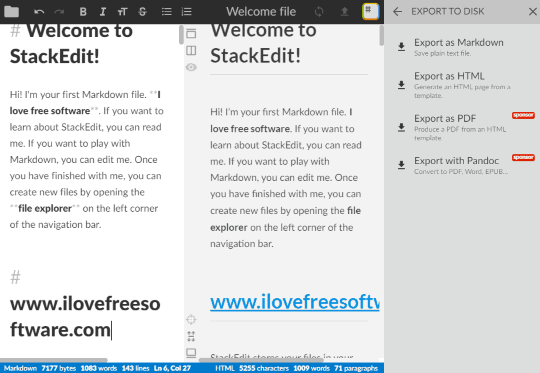The width and height of the screenshot is (540, 373).
Task: Insert an unordered bullet list
Action: pyautogui.click(x=167, y=12)
